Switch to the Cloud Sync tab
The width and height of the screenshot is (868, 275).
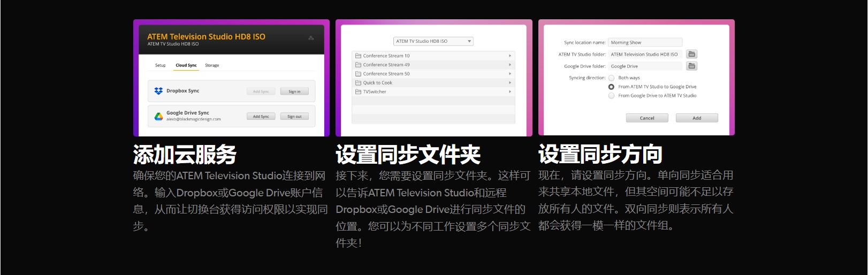click(186, 65)
